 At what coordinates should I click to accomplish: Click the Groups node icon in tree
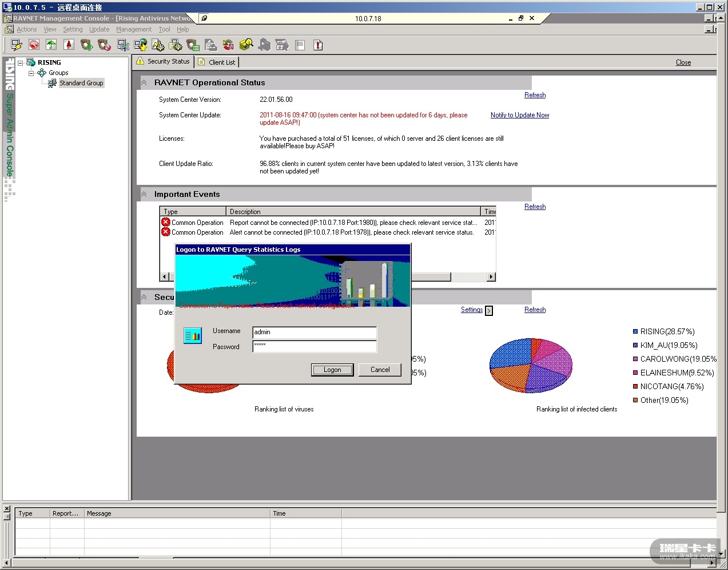(42, 73)
